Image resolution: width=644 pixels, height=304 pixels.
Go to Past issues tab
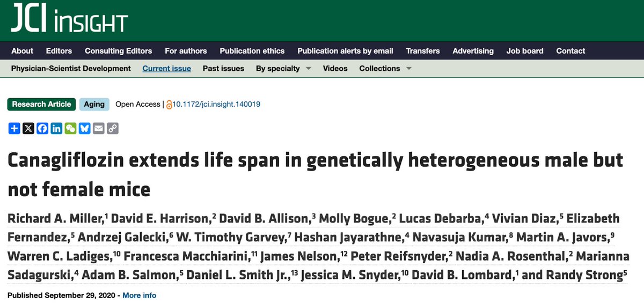point(223,68)
